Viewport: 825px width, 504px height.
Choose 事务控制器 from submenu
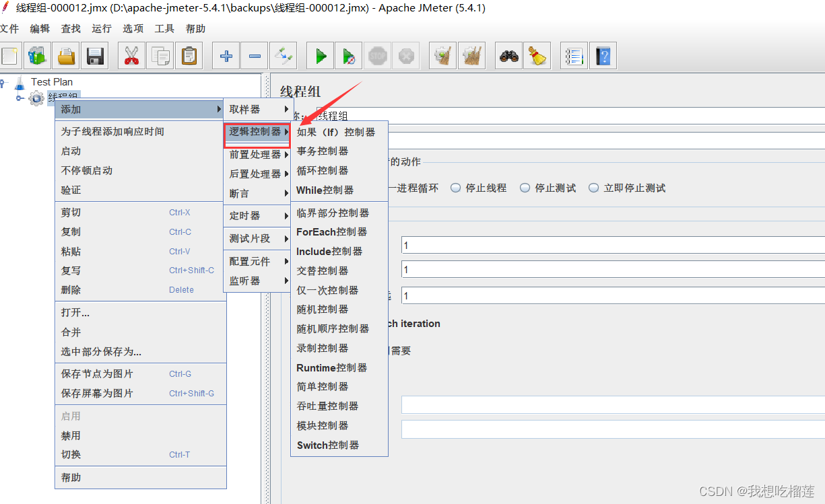pyautogui.click(x=339, y=151)
